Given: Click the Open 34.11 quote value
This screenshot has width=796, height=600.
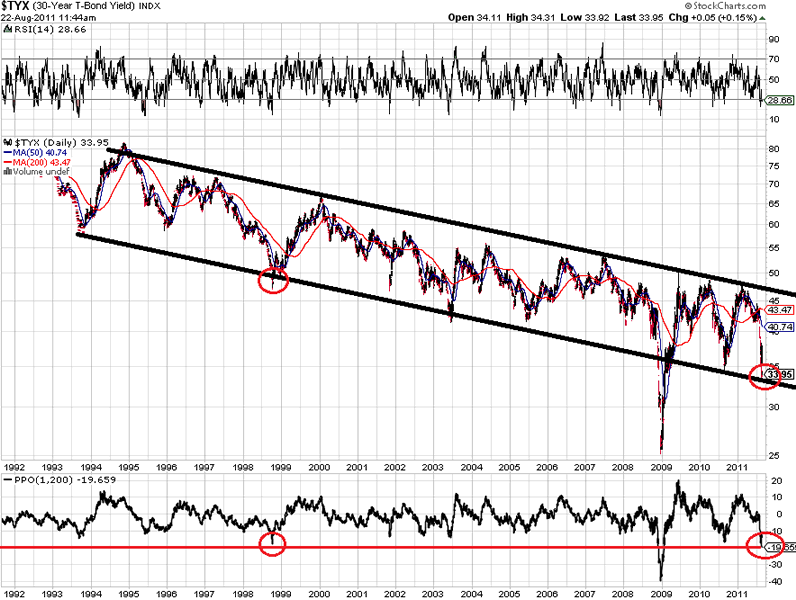Looking at the screenshot, I should pyautogui.click(x=474, y=17).
